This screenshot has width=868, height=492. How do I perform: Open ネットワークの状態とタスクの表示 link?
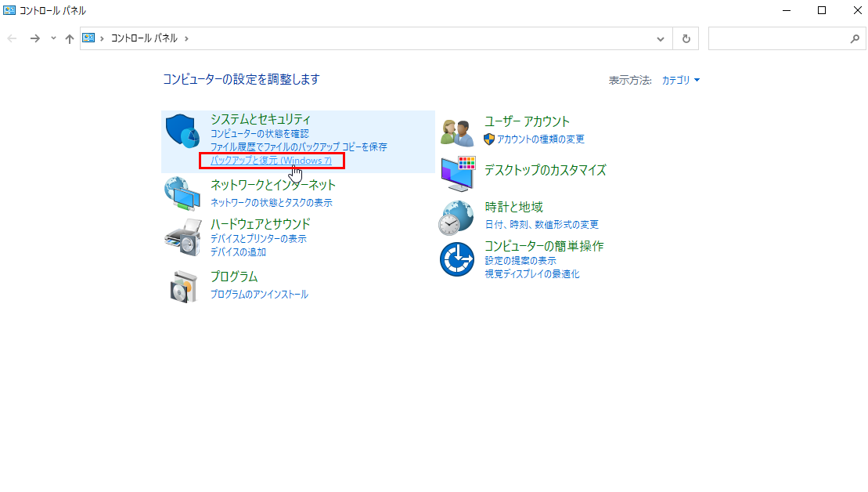point(272,203)
